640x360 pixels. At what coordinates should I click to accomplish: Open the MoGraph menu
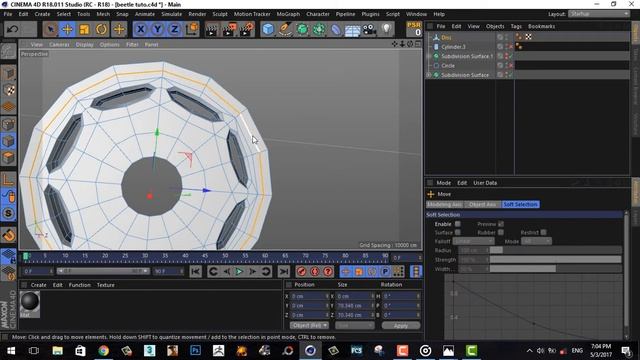coord(288,14)
